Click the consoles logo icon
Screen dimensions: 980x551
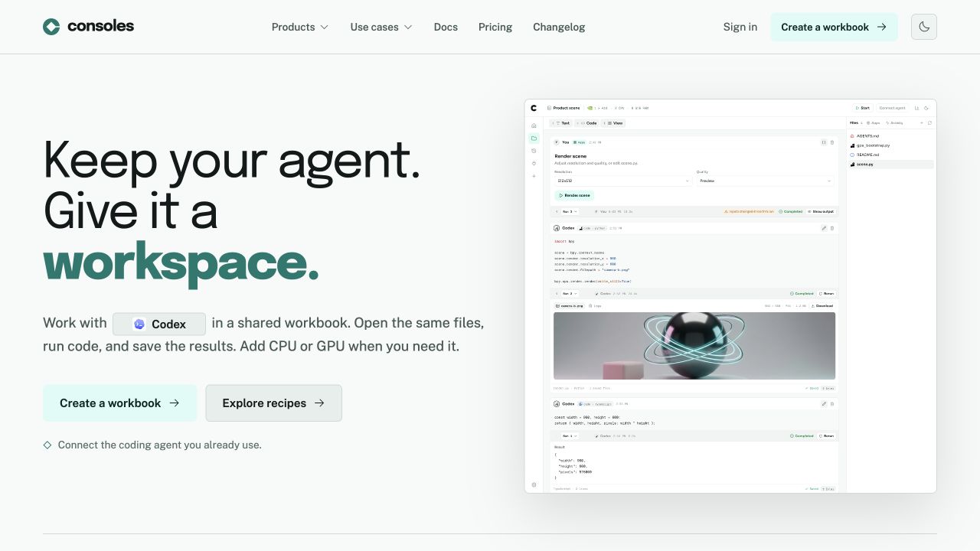click(x=51, y=27)
